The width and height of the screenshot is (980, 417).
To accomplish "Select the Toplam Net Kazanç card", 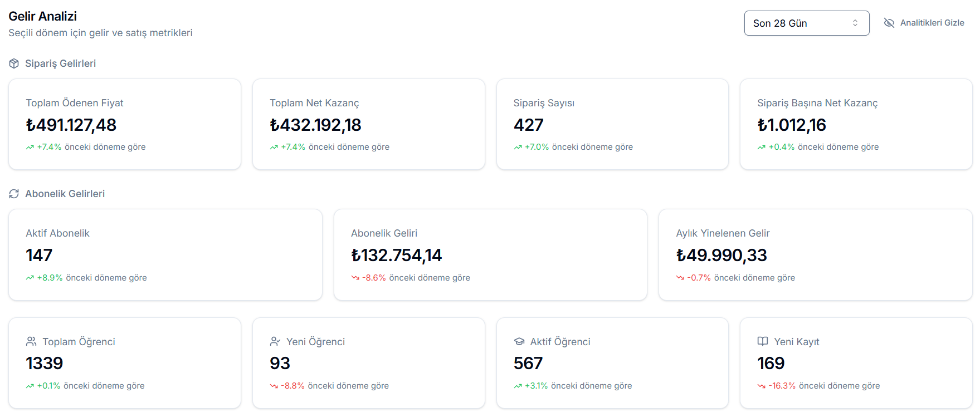I will point(368,124).
